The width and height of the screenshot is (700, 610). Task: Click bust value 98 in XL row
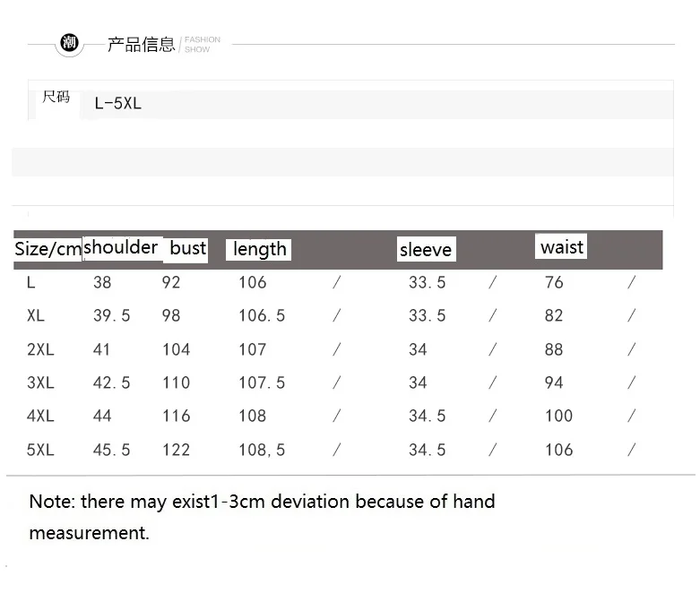point(171,316)
